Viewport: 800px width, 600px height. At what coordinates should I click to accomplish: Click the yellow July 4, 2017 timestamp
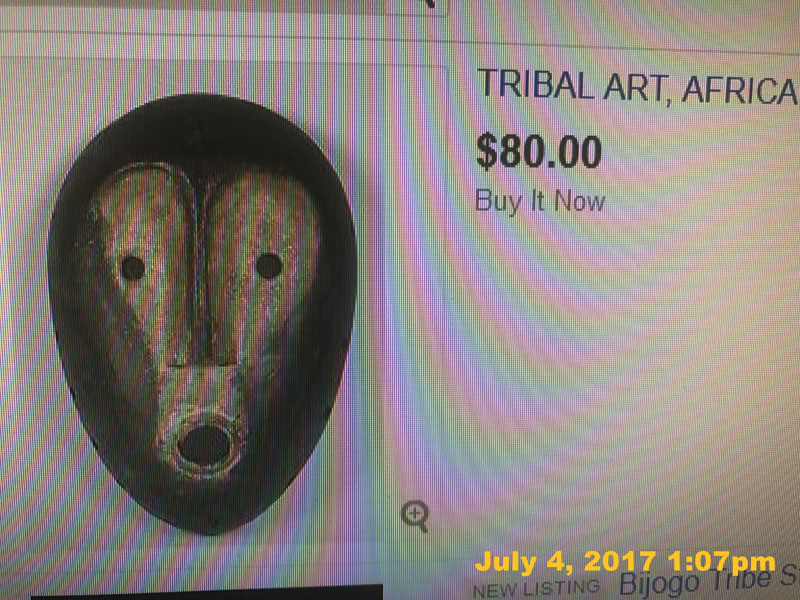click(x=625, y=561)
